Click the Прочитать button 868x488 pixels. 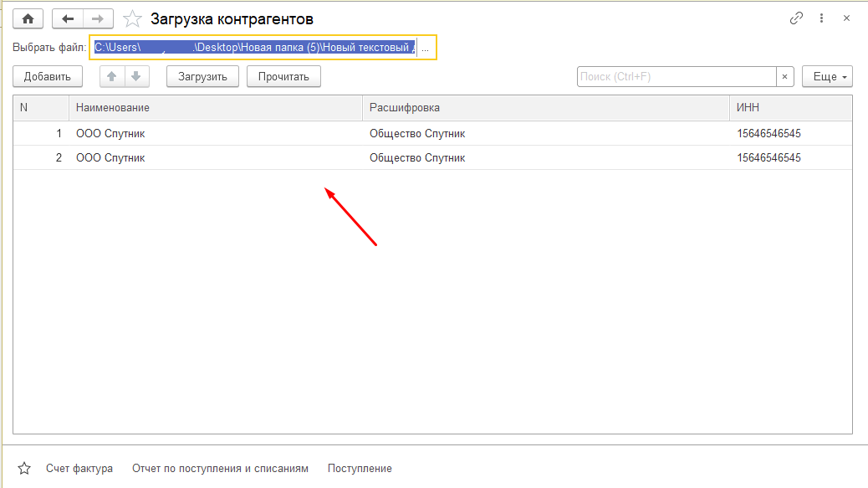pos(283,76)
